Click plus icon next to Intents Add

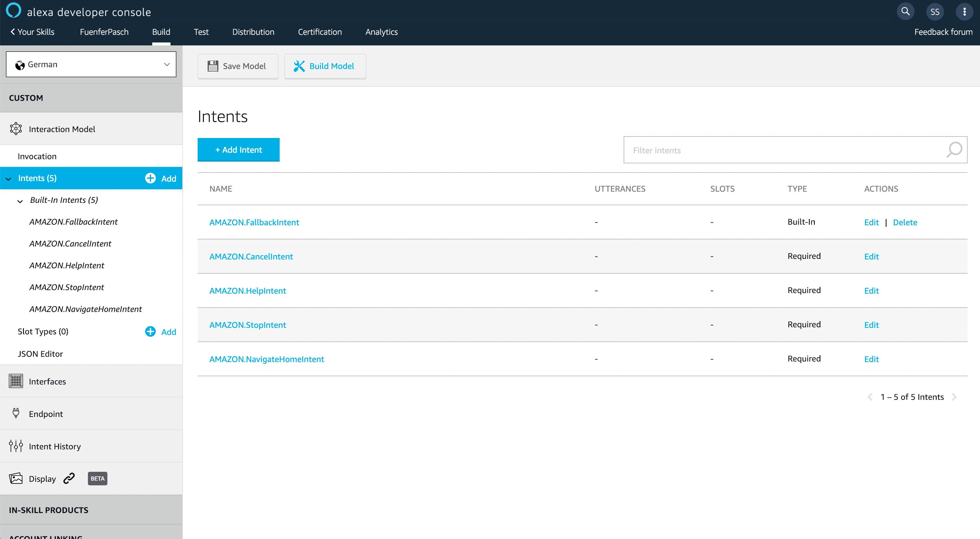point(150,178)
